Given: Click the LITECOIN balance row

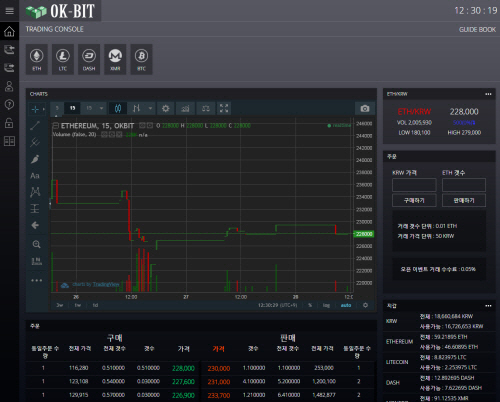Looking at the screenshot, I should pyautogui.click(x=439, y=362).
